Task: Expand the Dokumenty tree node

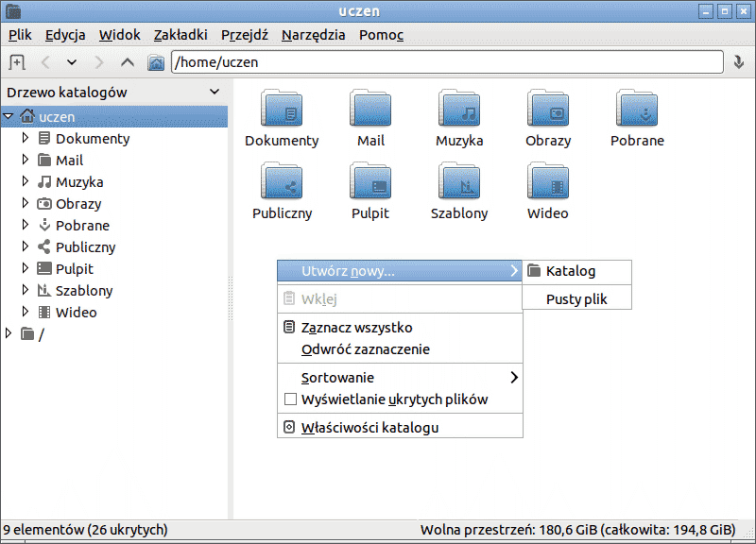Action: pyautogui.click(x=26, y=138)
